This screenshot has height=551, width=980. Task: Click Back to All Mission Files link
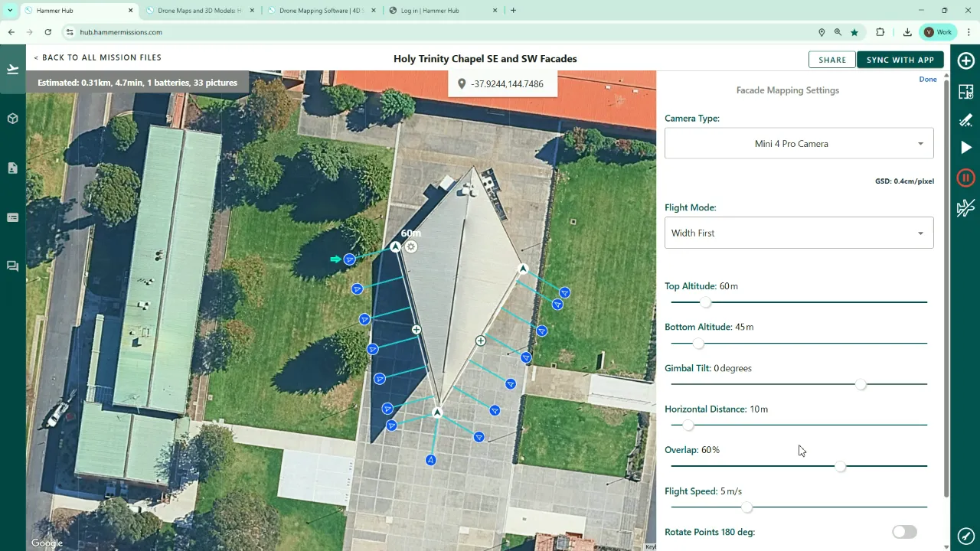[97, 57]
